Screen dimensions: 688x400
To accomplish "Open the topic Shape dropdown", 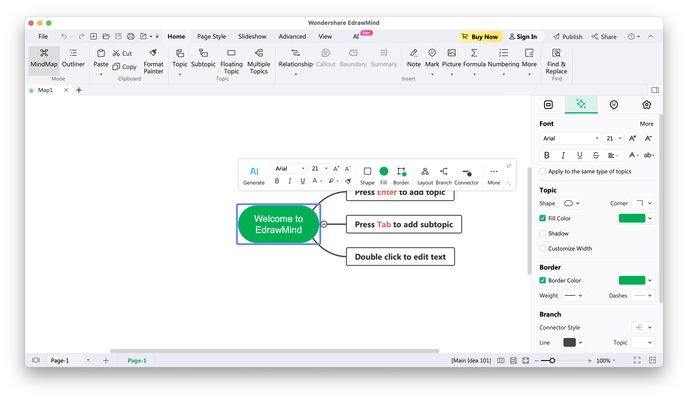I will click(x=571, y=203).
